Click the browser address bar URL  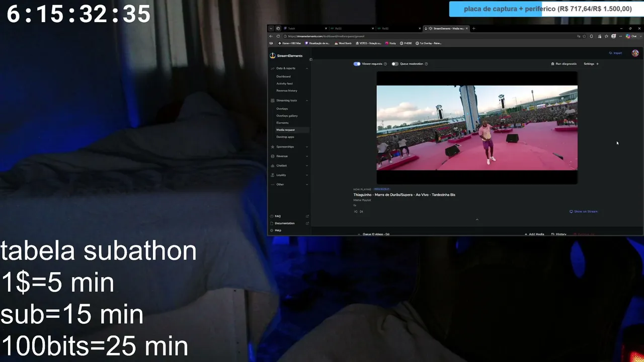pyautogui.click(x=326, y=36)
